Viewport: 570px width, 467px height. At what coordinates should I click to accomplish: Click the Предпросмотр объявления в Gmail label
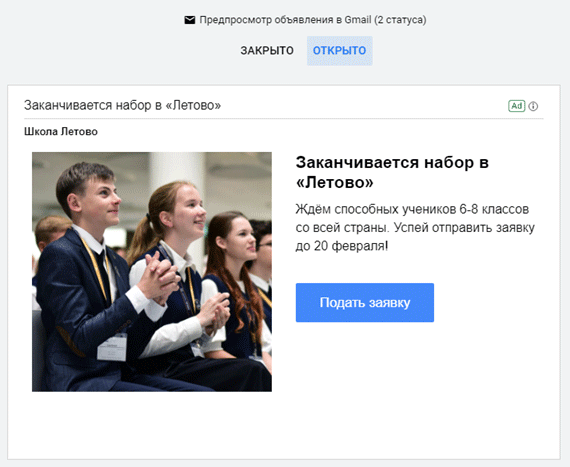point(285,20)
